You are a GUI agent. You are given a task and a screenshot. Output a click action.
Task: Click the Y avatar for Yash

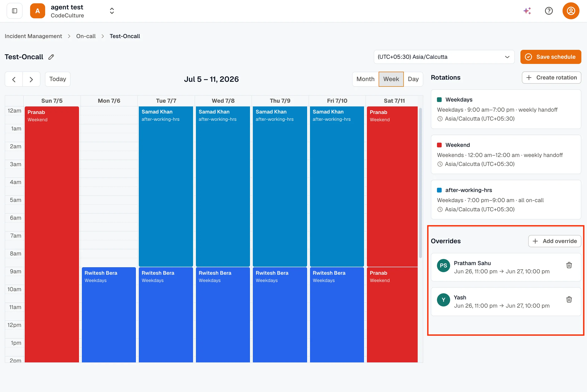(x=444, y=300)
